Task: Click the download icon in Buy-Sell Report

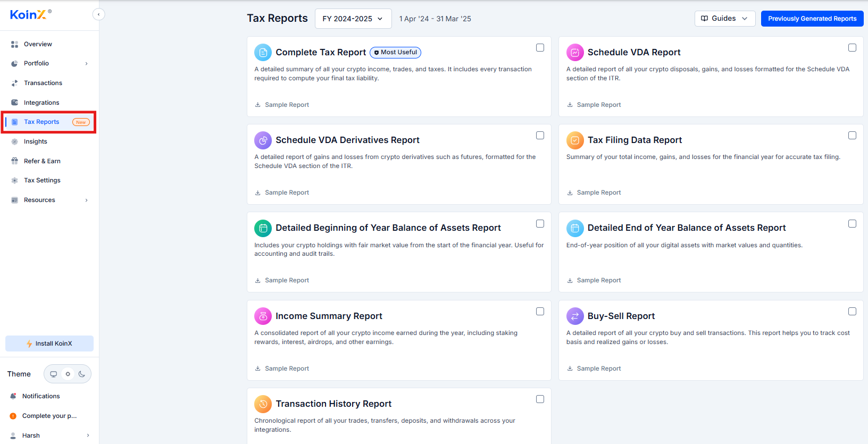Action: point(570,368)
